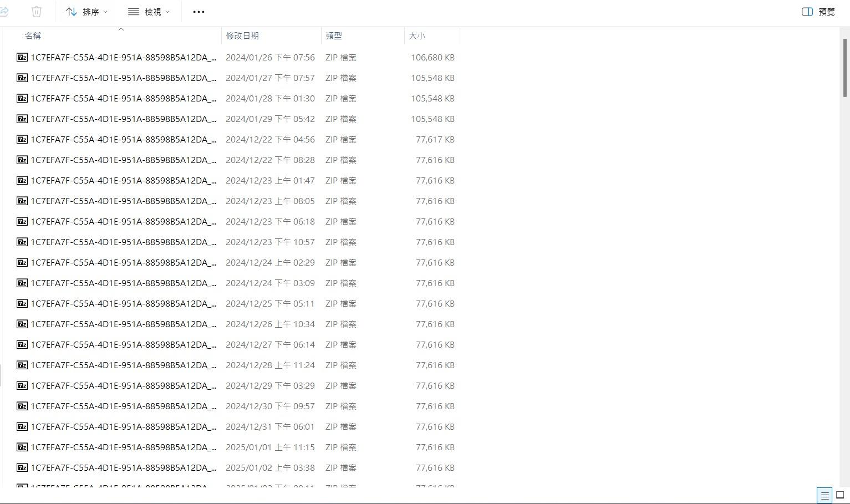Switch to details view layout icon
This screenshot has width=850, height=504.
coord(824,496)
